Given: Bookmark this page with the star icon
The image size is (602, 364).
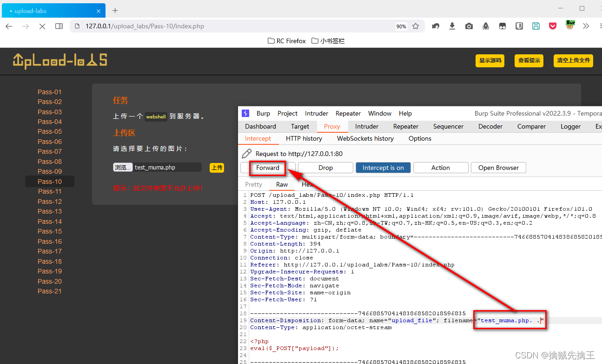Looking at the screenshot, I should [x=416, y=26].
